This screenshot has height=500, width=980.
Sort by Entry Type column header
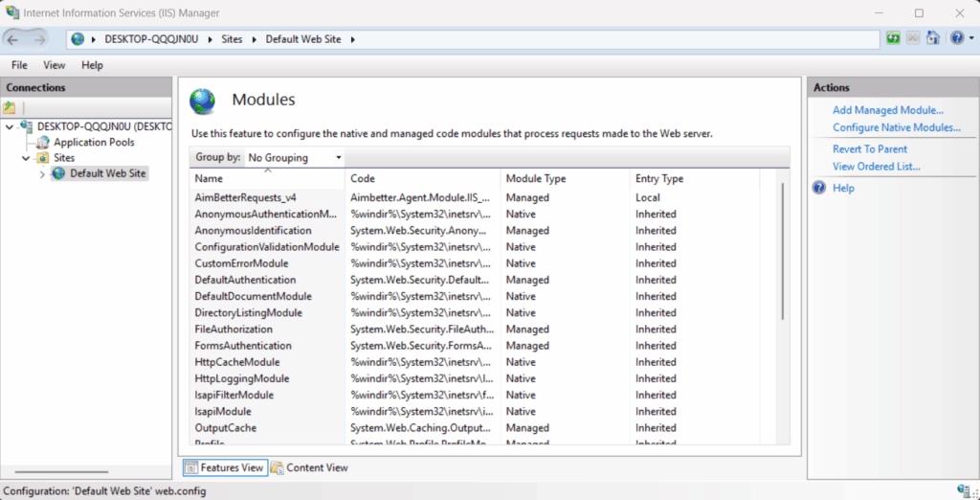click(695, 178)
